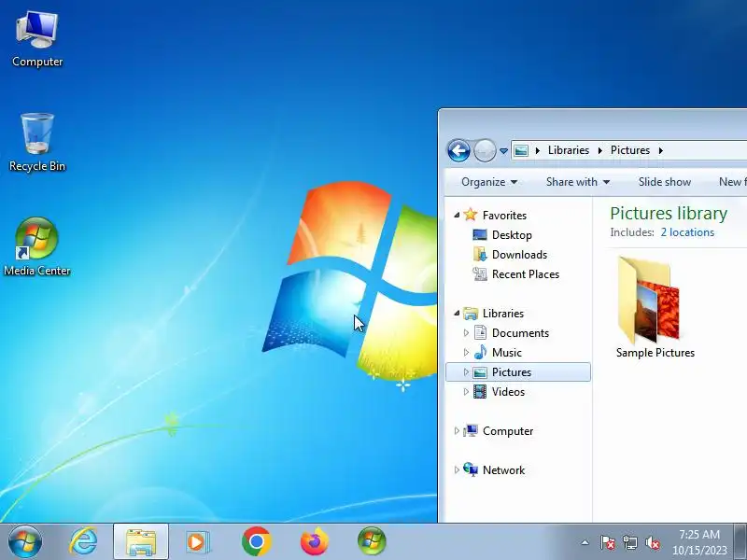This screenshot has height=560, width=747.
Task: Click the Explorer forward arrow button
Action: [x=485, y=151]
